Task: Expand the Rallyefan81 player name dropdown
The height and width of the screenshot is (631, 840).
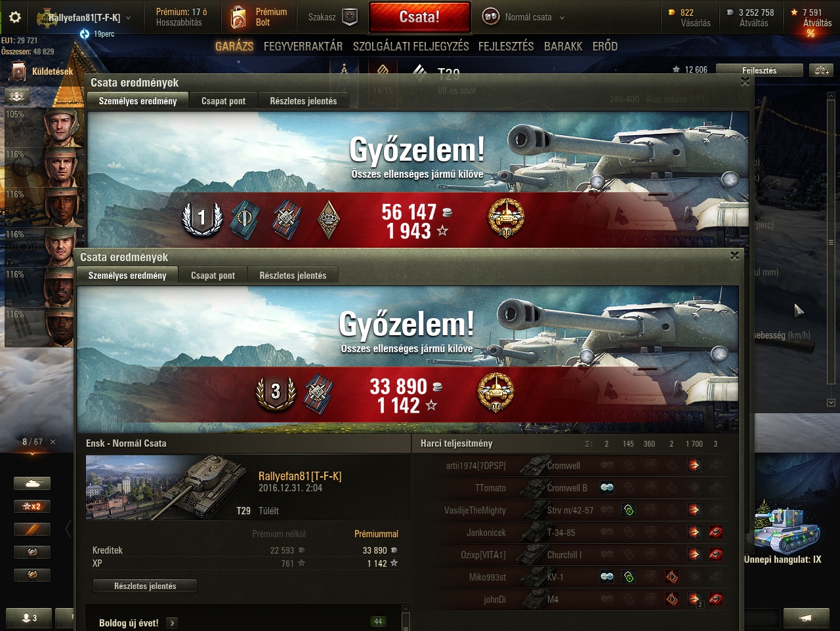Action: pyautogui.click(x=128, y=18)
